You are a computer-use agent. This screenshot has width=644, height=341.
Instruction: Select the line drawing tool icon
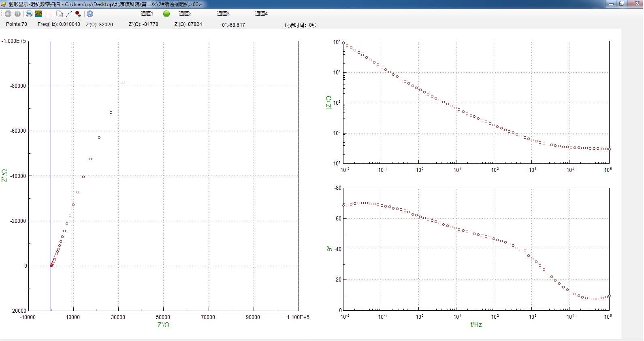[69, 14]
